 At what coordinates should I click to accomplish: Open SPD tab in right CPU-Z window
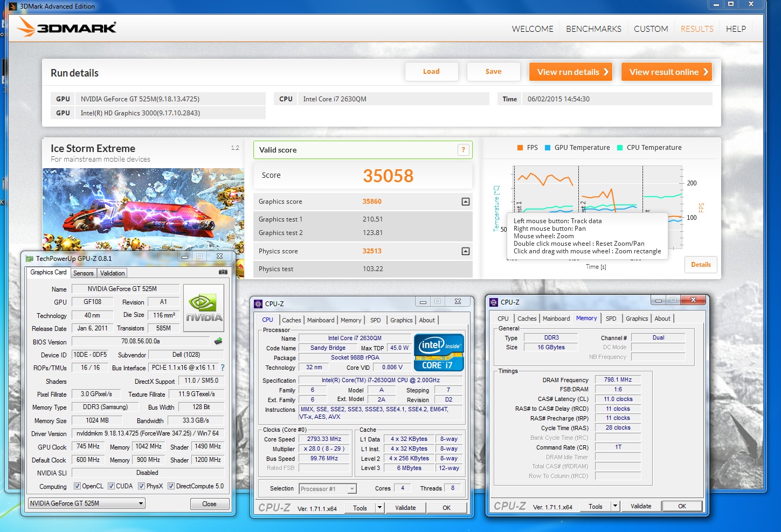click(611, 319)
